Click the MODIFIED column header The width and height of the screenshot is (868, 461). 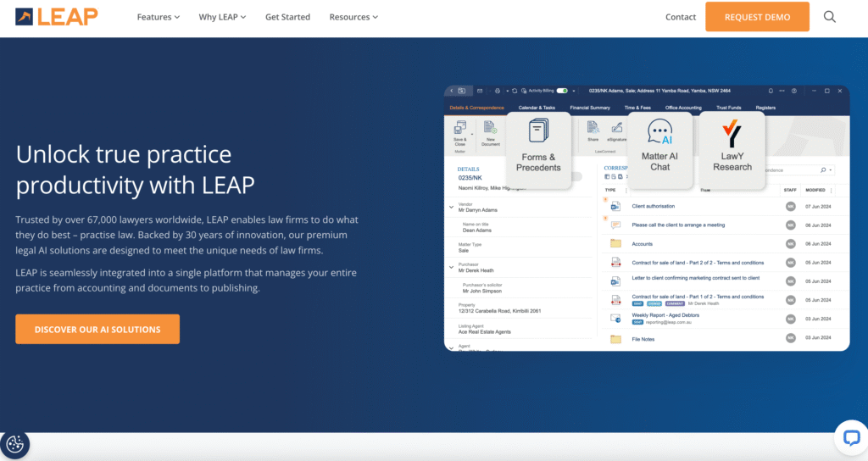[815, 190]
